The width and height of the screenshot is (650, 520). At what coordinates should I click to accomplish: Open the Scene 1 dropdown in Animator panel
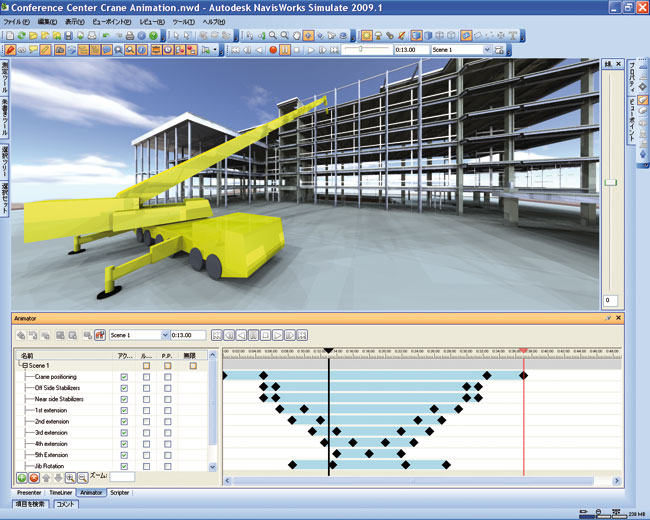coord(164,335)
